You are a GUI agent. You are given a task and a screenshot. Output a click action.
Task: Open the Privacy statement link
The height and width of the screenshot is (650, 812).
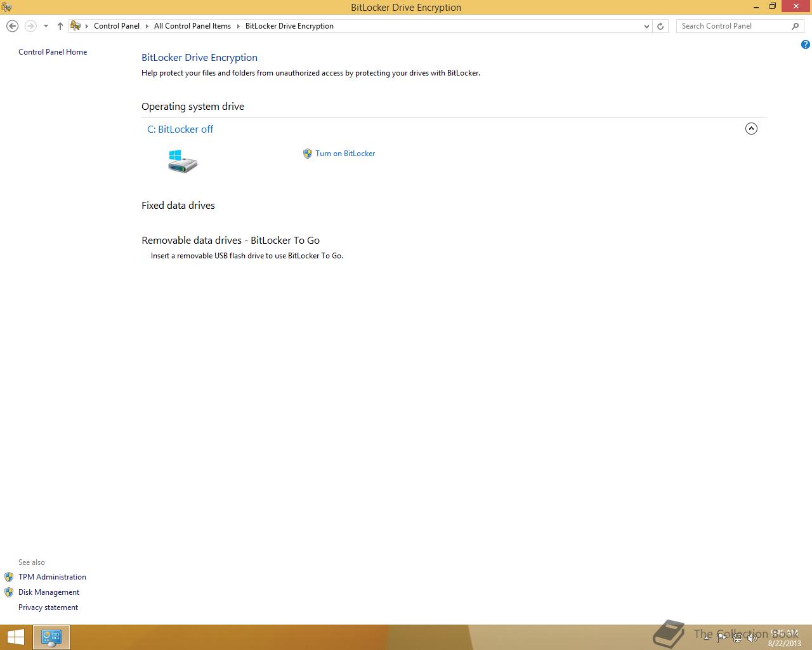pos(48,607)
